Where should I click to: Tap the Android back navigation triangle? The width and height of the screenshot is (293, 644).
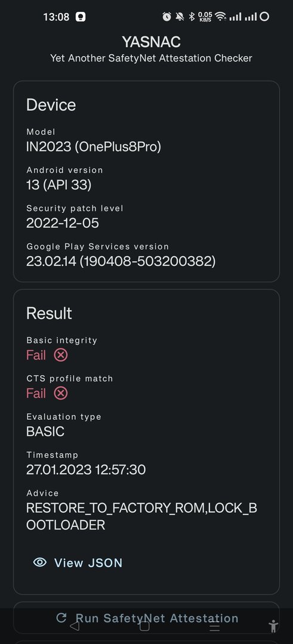coord(75,626)
